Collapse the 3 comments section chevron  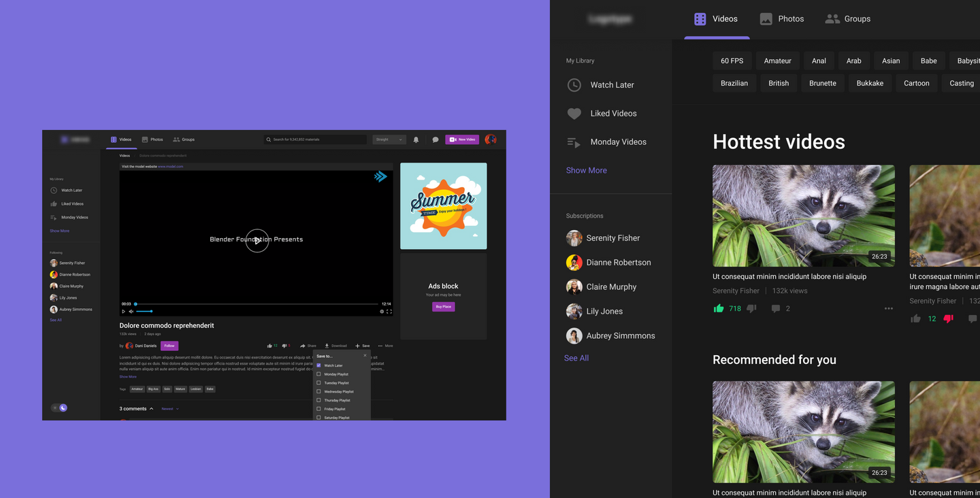(151, 409)
